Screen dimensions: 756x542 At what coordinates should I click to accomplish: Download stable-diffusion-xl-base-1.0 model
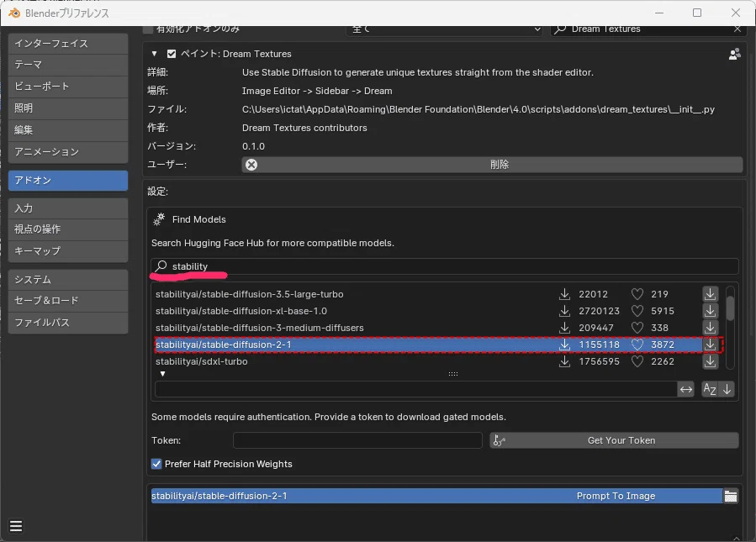pyautogui.click(x=710, y=311)
